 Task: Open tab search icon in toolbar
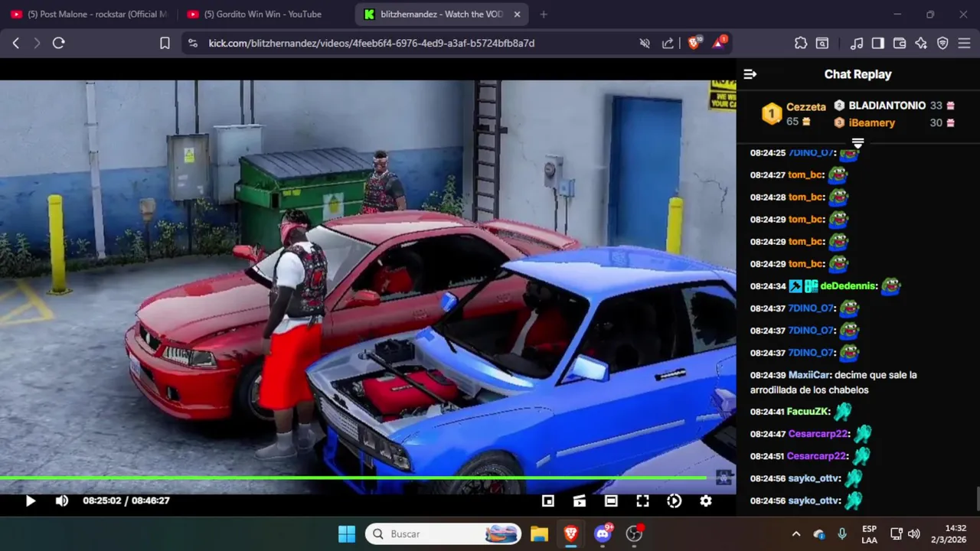click(x=822, y=43)
